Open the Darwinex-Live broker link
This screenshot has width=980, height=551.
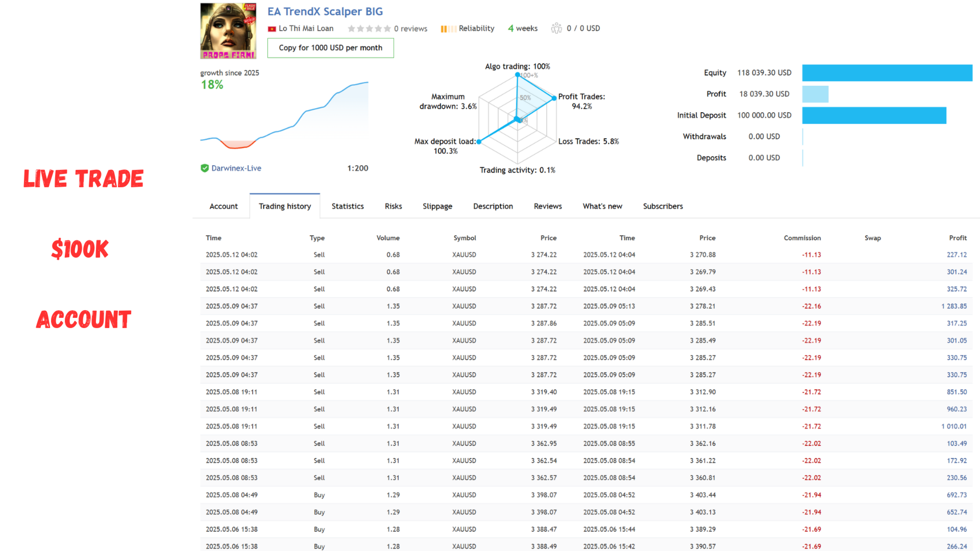[236, 168]
